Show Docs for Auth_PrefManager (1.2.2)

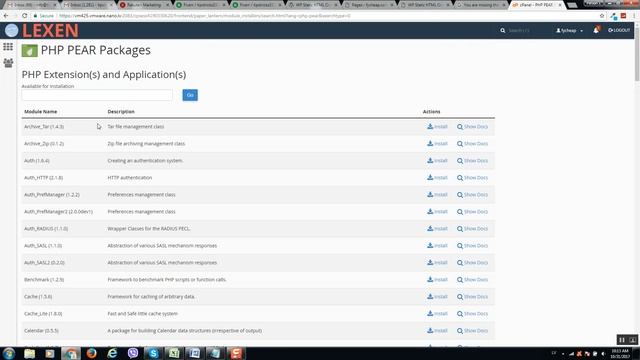472,195
